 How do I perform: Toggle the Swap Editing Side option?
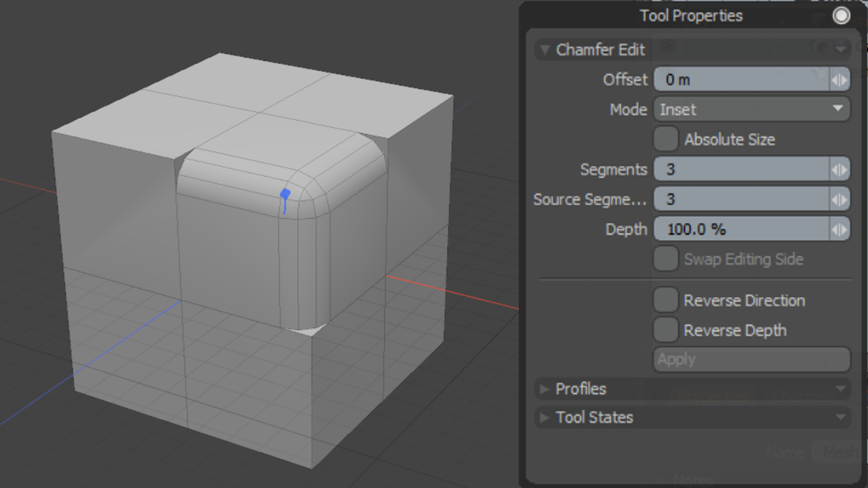[666, 259]
